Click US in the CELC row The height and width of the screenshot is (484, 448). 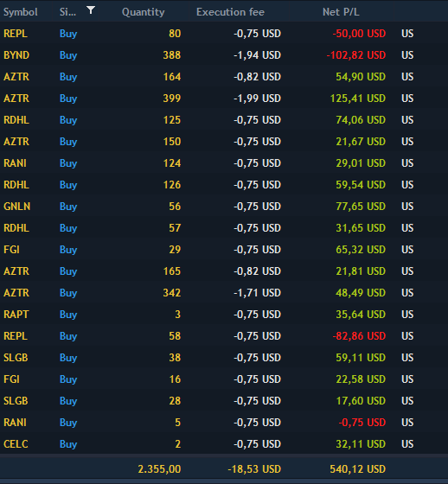tap(407, 444)
